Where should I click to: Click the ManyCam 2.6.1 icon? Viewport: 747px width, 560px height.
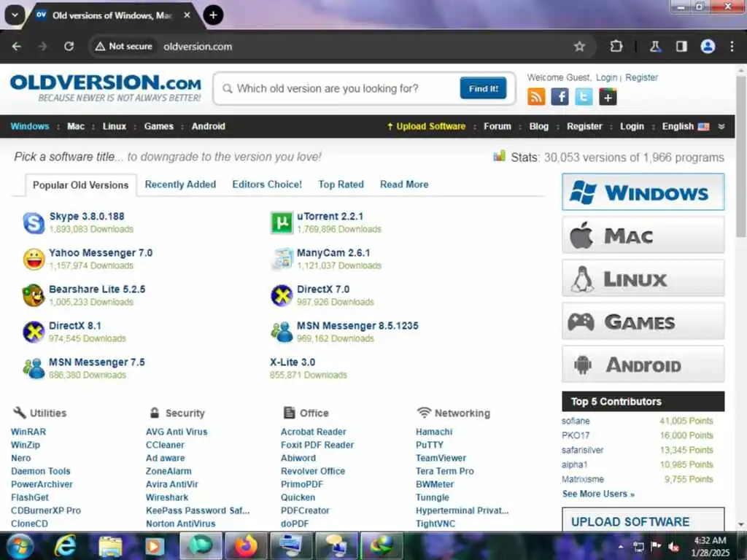coord(282,259)
